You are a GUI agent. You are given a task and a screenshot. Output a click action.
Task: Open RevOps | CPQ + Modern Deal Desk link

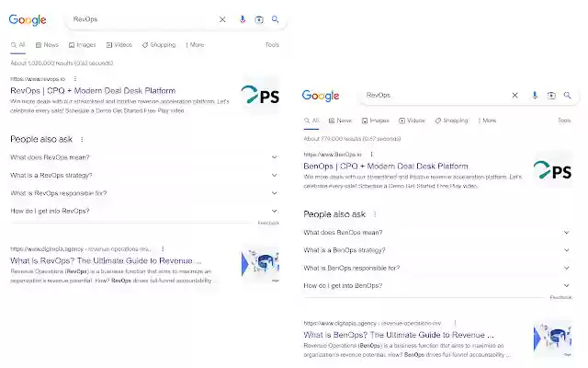click(93, 91)
